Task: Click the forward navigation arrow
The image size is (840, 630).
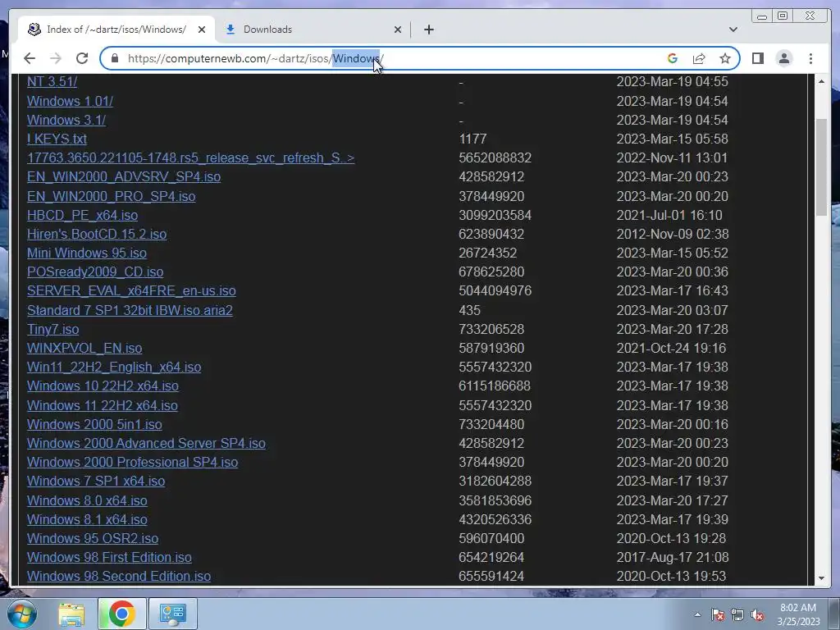Action: (x=56, y=58)
